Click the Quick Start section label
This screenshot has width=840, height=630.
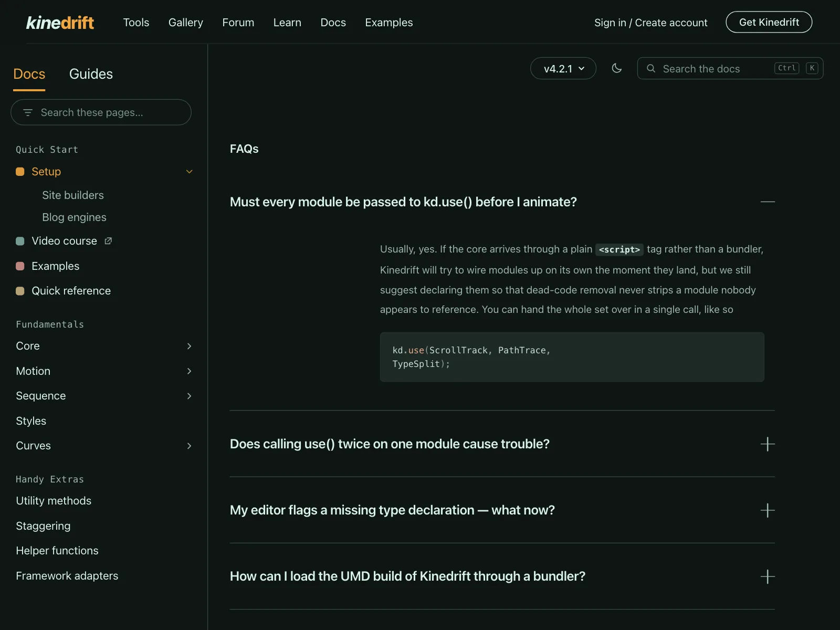coord(47,150)
